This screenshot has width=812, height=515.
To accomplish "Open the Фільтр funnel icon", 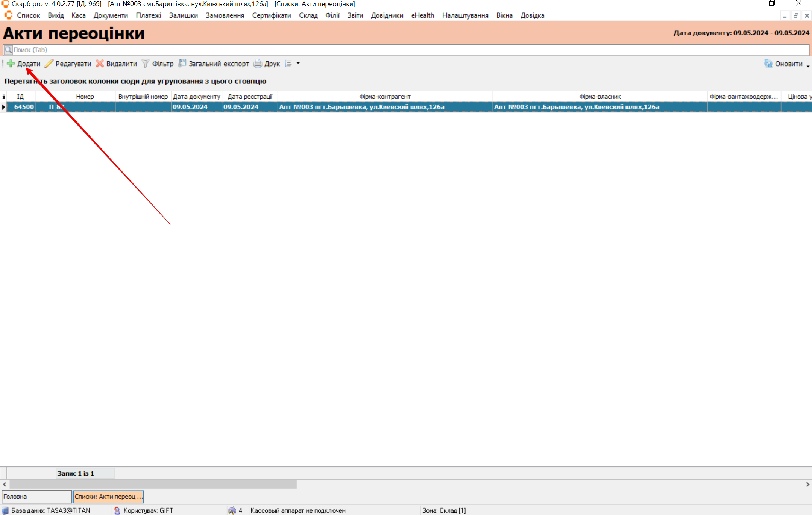I will click(x=145, y=64).
